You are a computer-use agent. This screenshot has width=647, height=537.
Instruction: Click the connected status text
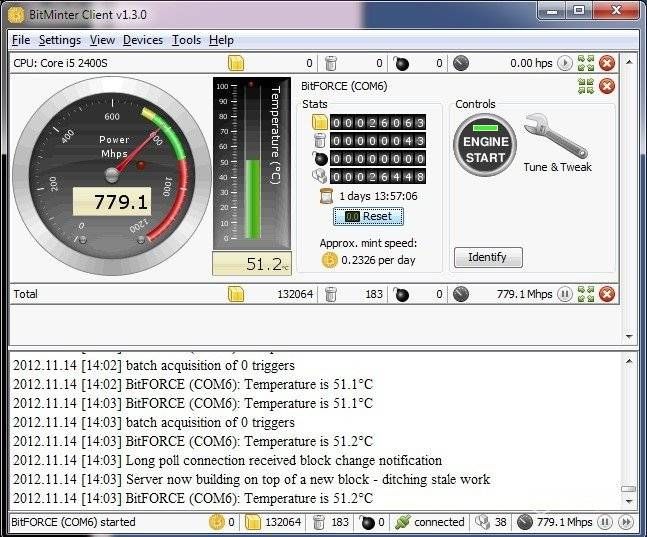click(439, 522)
